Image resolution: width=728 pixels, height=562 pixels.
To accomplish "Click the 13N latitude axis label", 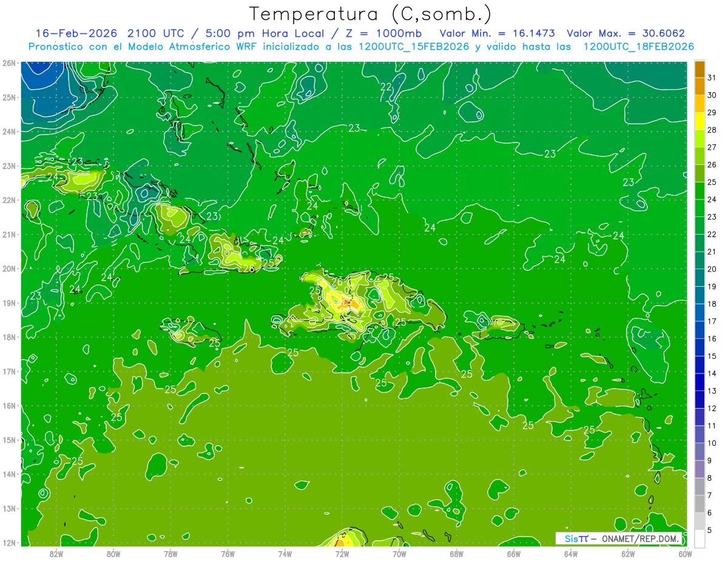I will (x=8, y=509).
